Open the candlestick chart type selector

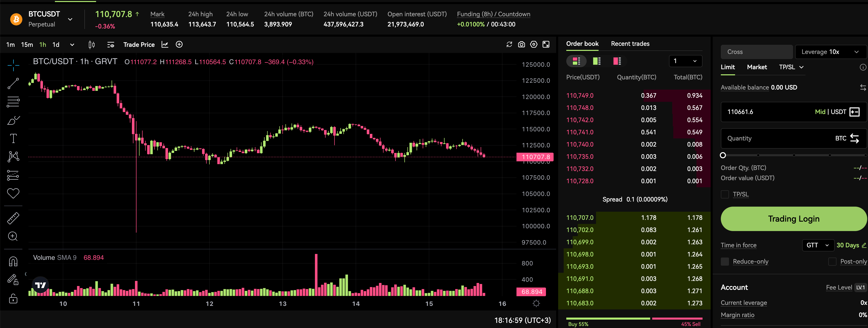click(91, 45)
